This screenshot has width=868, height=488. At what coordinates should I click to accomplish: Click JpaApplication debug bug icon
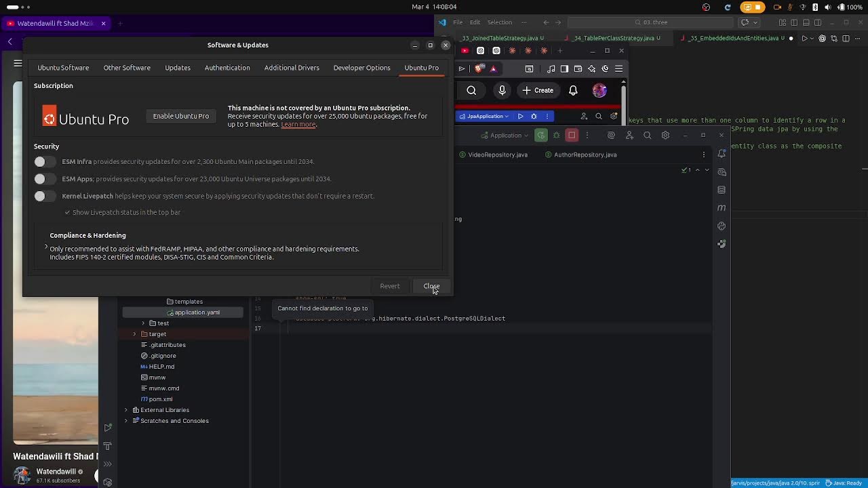(x=534, y=116)
